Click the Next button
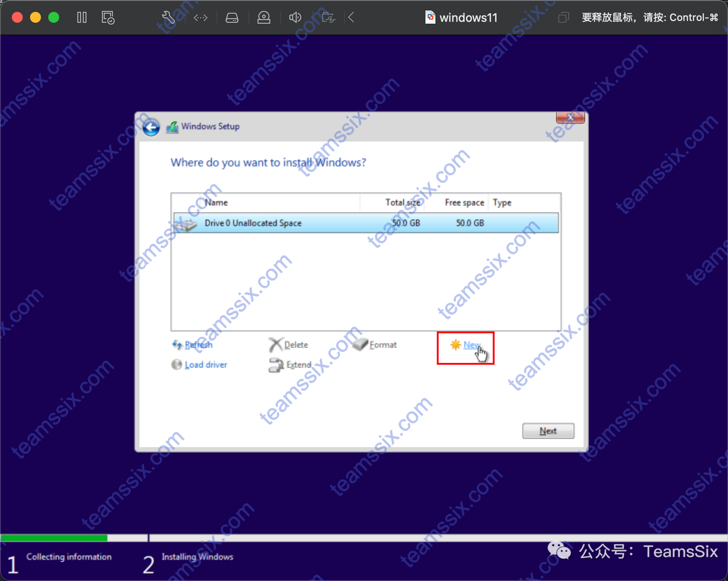This screenshot has height=581, width=728. pos(548,431)
